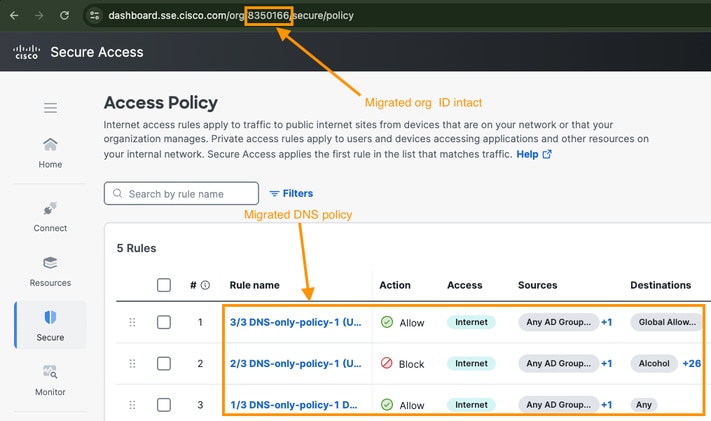Open the Connect sidebar section
The height and width of the screenshot is (421, 711).
[x=50, y=217]
